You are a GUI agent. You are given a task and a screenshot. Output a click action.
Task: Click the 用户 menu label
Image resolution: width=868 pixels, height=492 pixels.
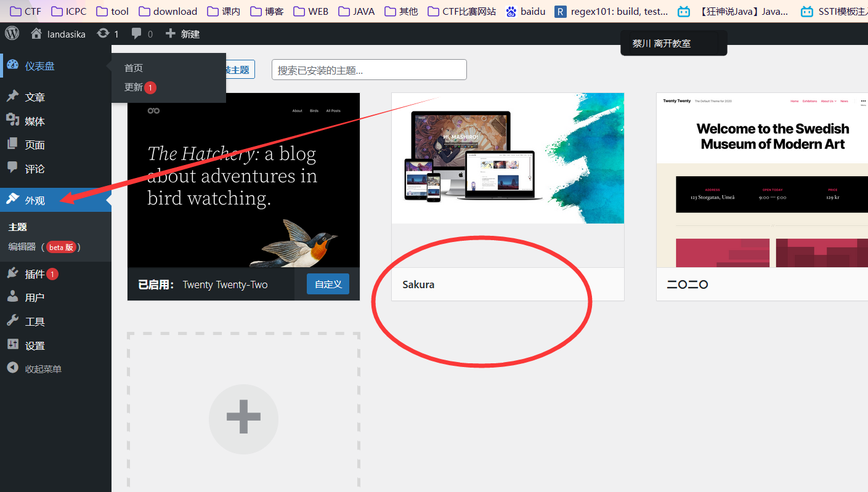point(35,297)
